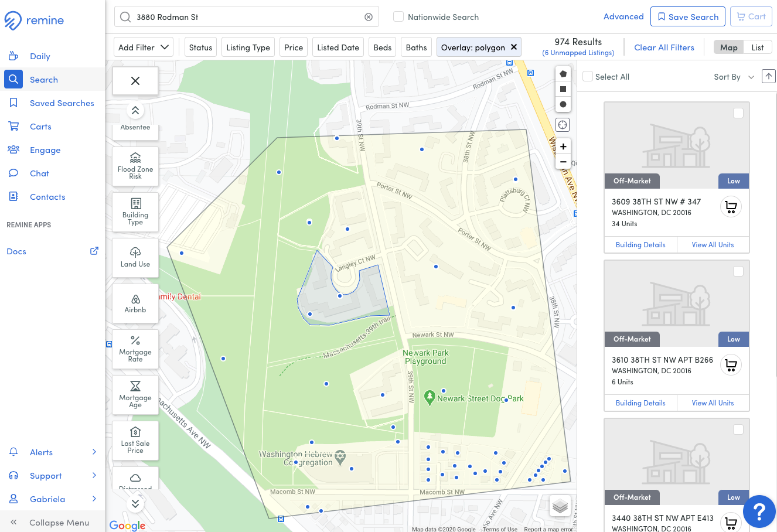
Task: Collapse the sidebar menu
Action: 53,523
